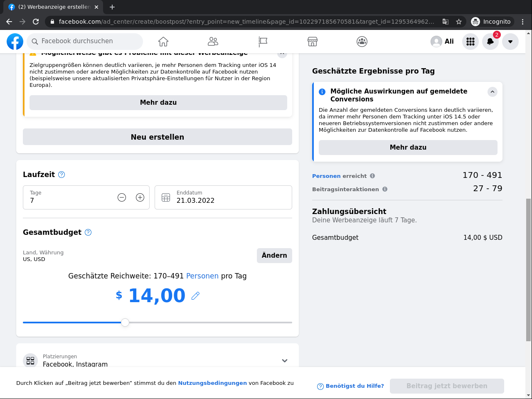Image resolution: width=532 pixels, height=399 pixels.
Task: Click the Personen link in results panel
Action: 326,176
